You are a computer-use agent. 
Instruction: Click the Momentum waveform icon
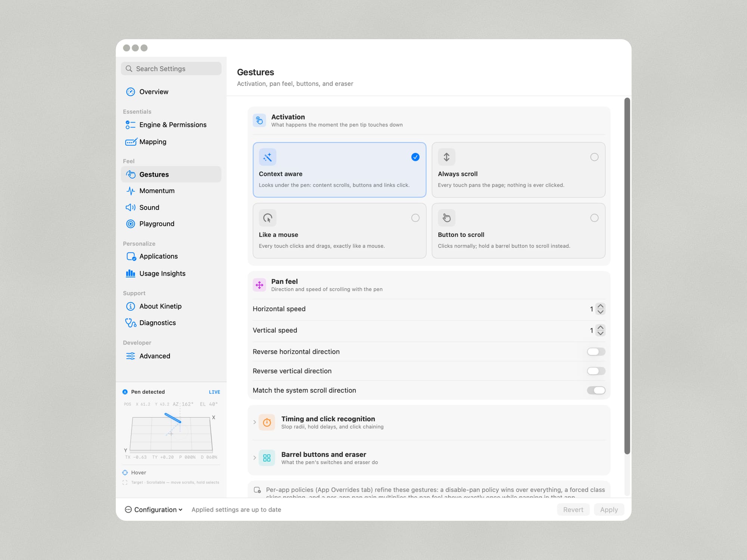[130, 191]
